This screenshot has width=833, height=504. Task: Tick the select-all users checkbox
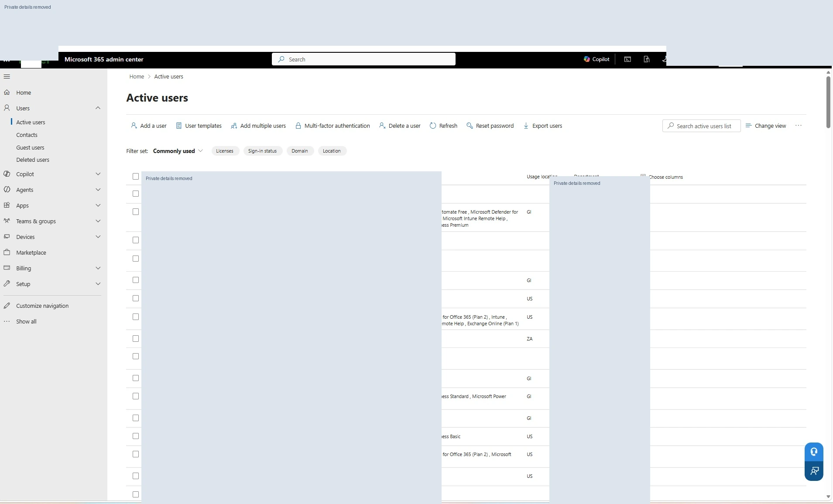(136, 177)
